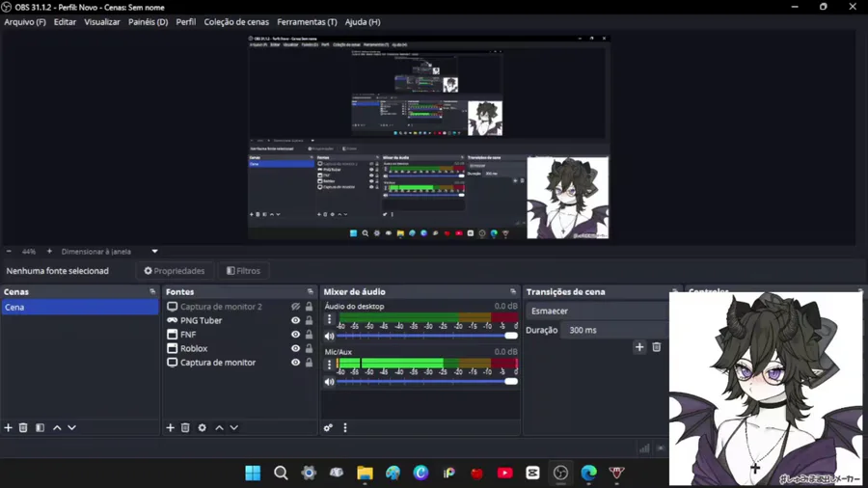Remove selected source using Fontes trash icon
This screenshot has height=488, width=868.
click(x=185, y=427)
